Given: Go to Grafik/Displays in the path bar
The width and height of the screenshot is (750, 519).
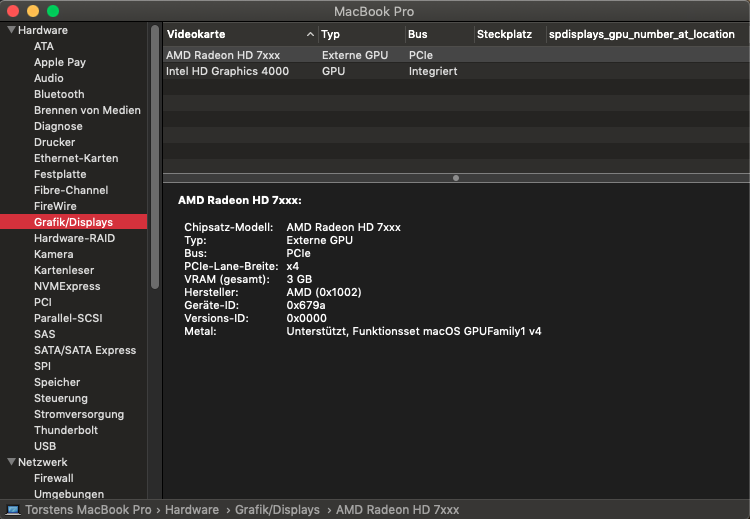Looking at the screenshot, I should click(x=277, y=510).
